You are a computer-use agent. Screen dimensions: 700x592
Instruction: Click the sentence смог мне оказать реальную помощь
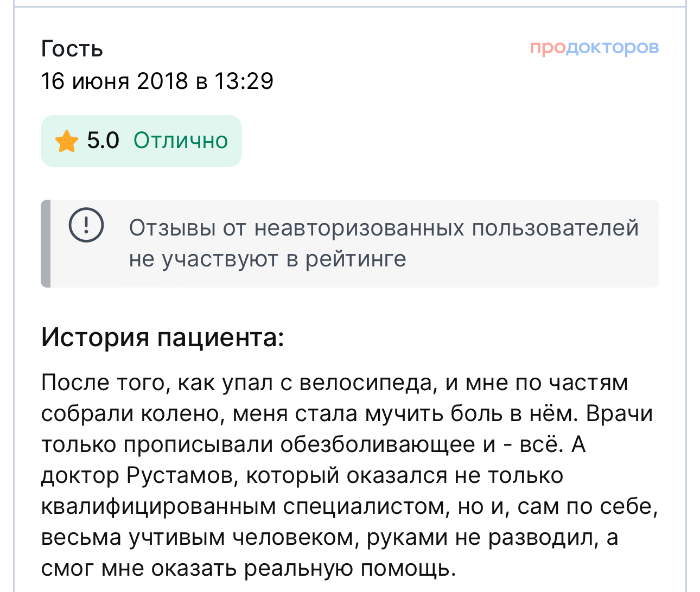(x=249, y=569)
